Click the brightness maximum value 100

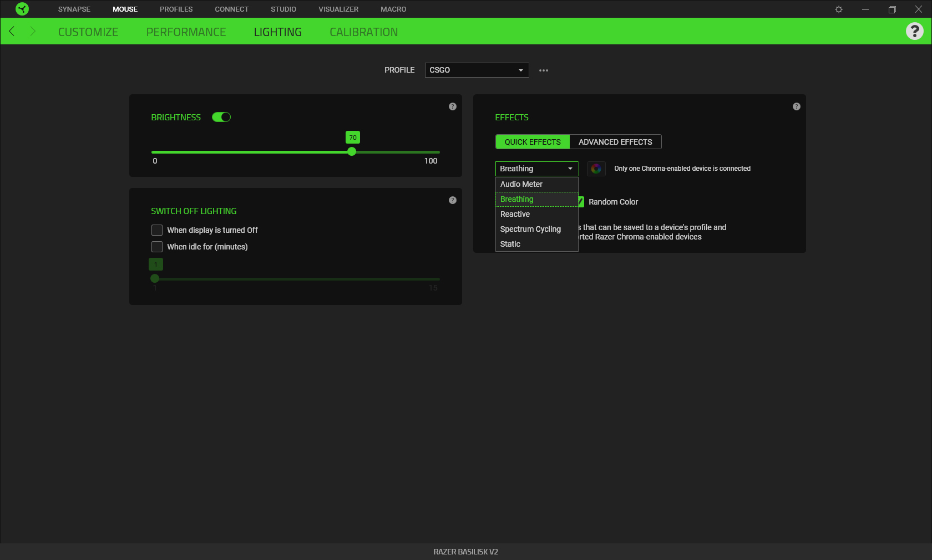431,161
